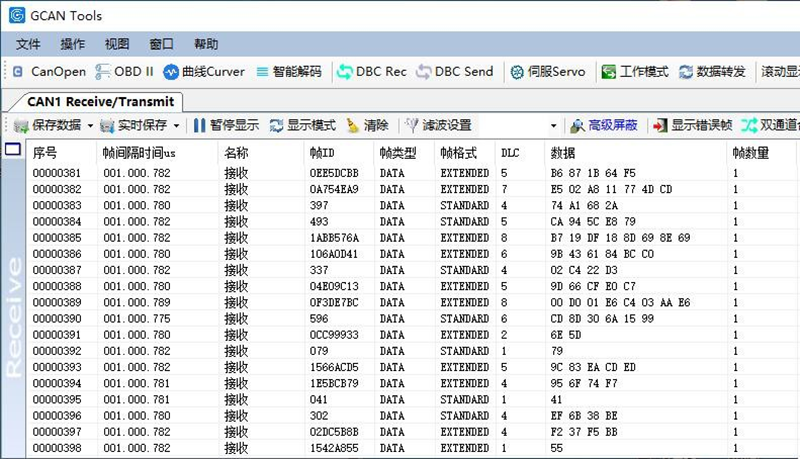Viewport: 800px width, 459px height.
Task: Expand the 保存数据 dropdown arrow
Action: (x=90, y=126)
